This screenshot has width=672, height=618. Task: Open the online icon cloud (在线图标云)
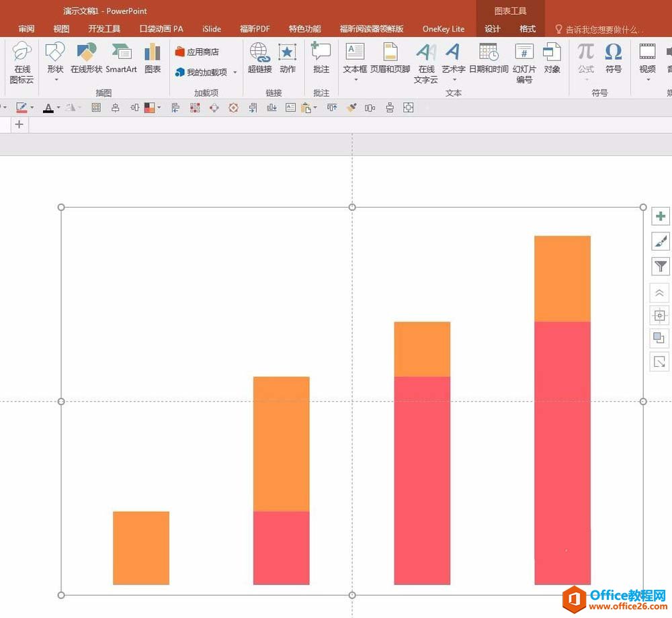pos(22,62)
